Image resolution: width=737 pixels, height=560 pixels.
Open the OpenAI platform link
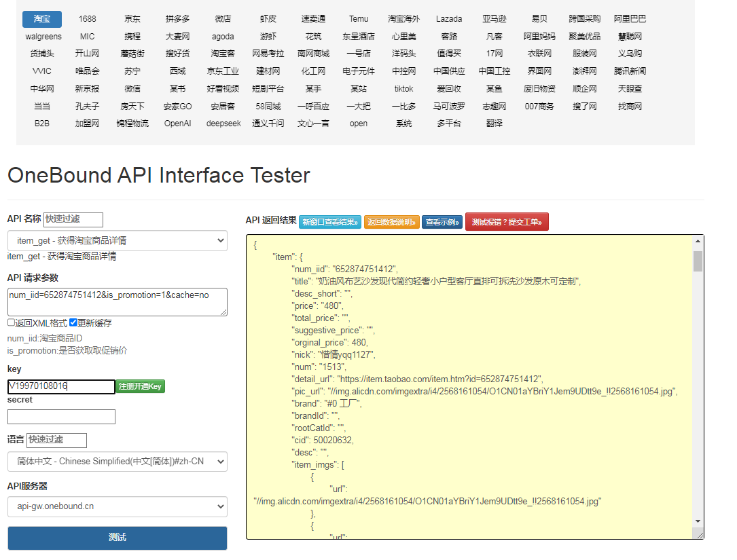(x=178, y=124)
